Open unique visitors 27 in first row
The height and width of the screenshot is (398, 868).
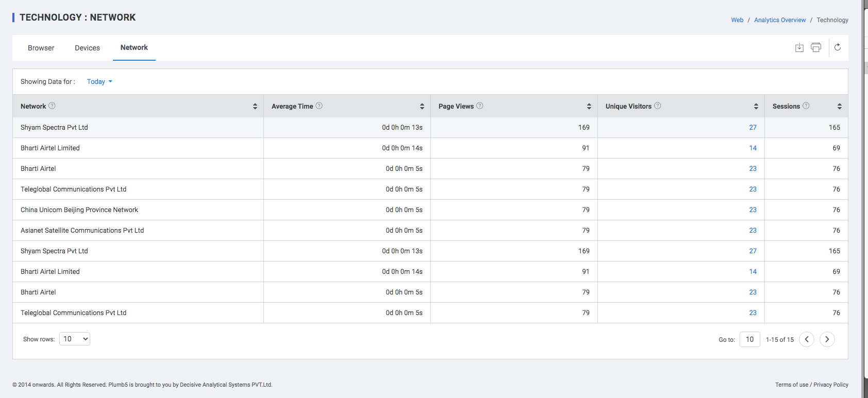coord(753,127)
